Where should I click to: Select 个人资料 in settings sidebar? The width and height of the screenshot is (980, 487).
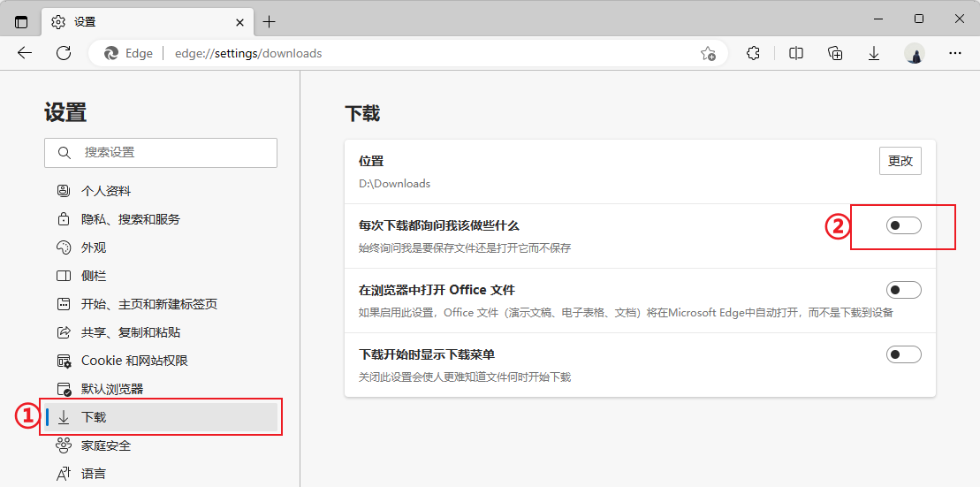click(106, 191)
